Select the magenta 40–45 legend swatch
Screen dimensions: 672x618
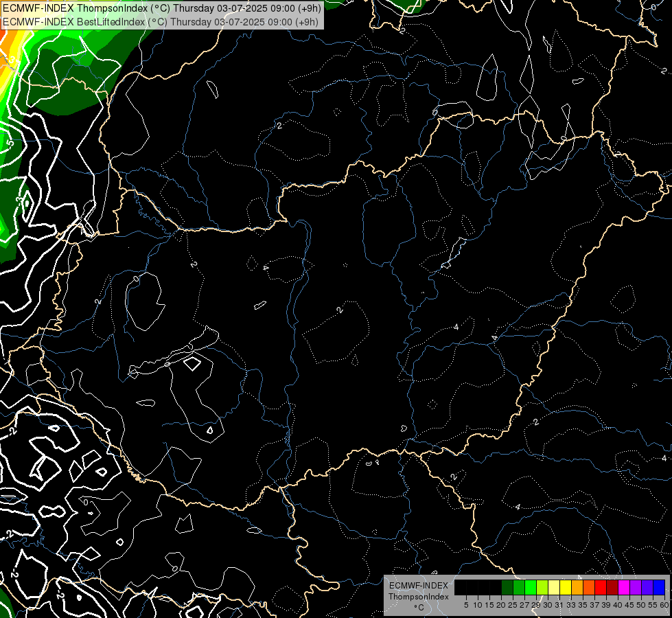[624, 587]
